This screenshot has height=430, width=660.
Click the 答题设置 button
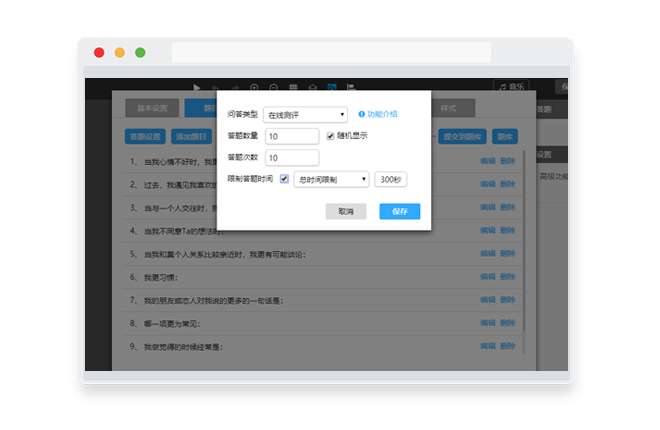[145, 136]
